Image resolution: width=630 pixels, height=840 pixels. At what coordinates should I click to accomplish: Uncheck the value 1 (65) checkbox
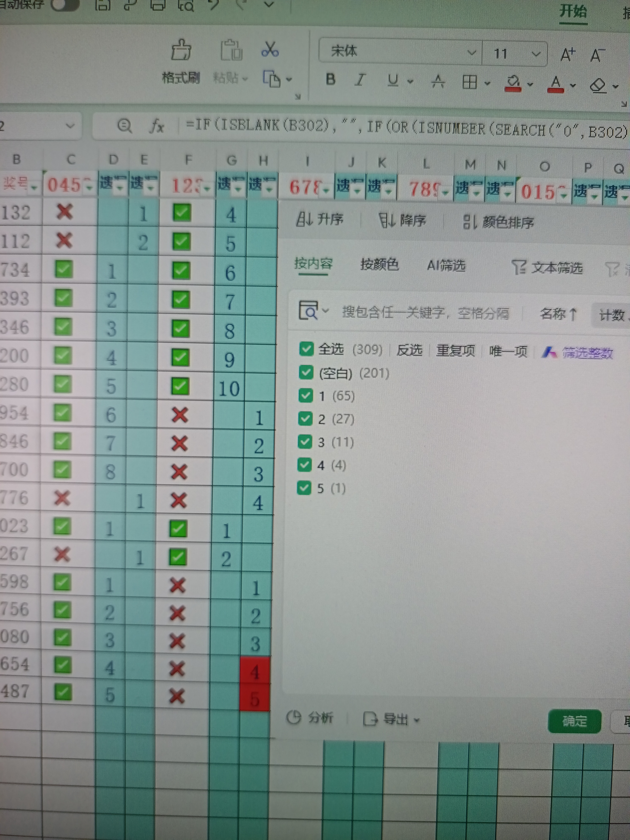pos(305,395)
